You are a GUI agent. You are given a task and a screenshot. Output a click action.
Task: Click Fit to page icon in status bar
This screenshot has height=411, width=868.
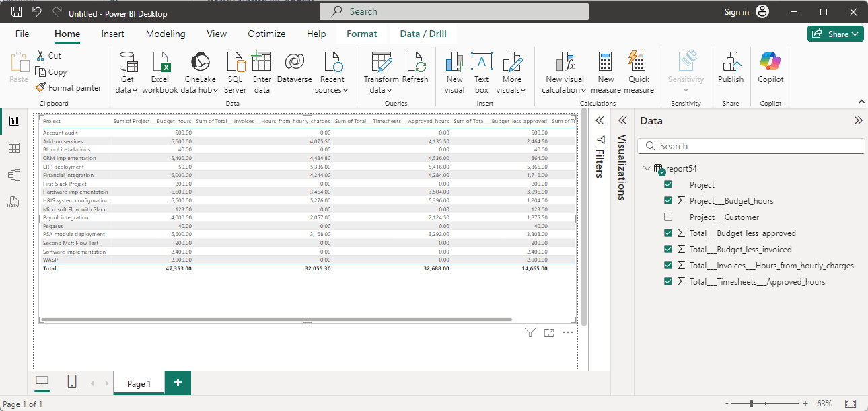[851, 404]
